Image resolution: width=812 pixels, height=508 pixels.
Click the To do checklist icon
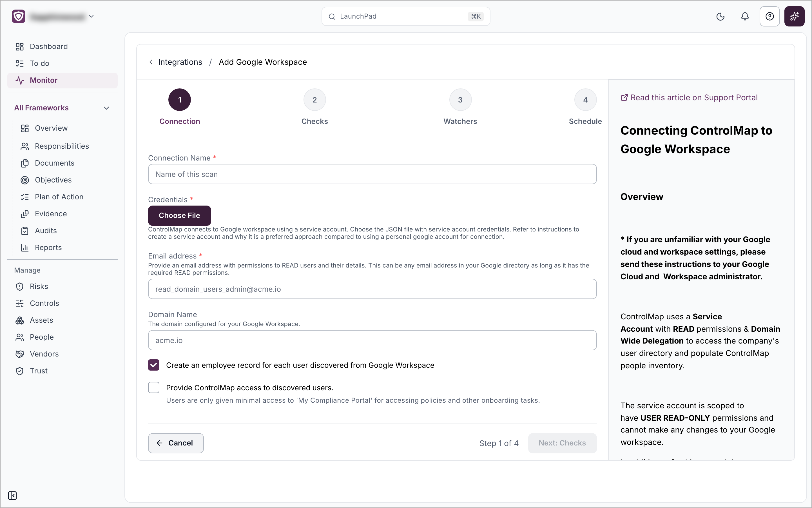pos(20,64)
